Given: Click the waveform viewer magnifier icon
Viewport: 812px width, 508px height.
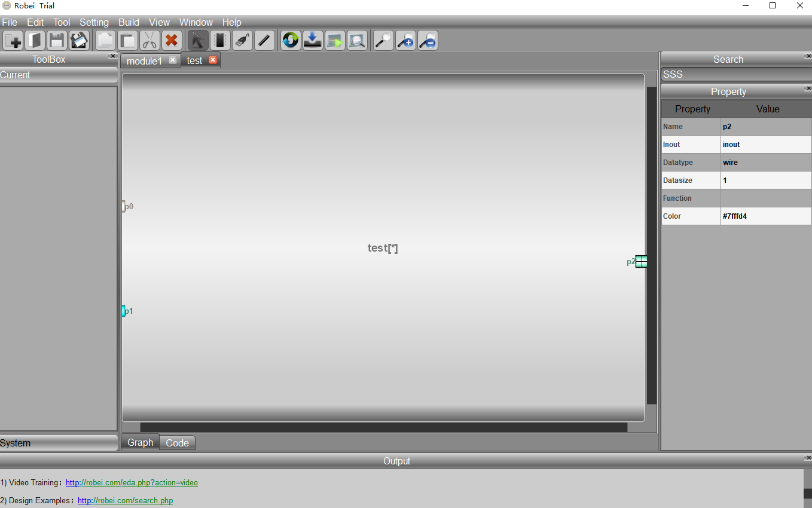Looking at the screenshot, I should [357, 41].
